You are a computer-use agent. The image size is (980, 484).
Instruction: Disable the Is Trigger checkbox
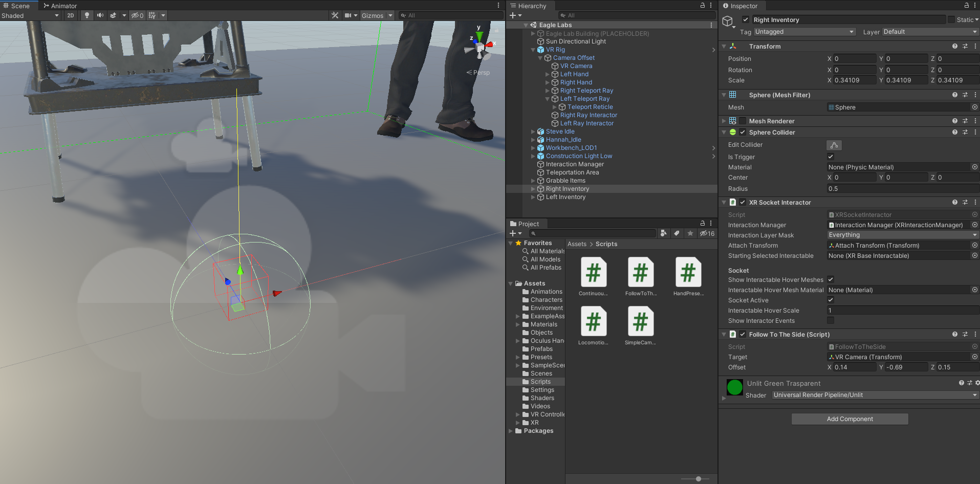coord(830,157)
